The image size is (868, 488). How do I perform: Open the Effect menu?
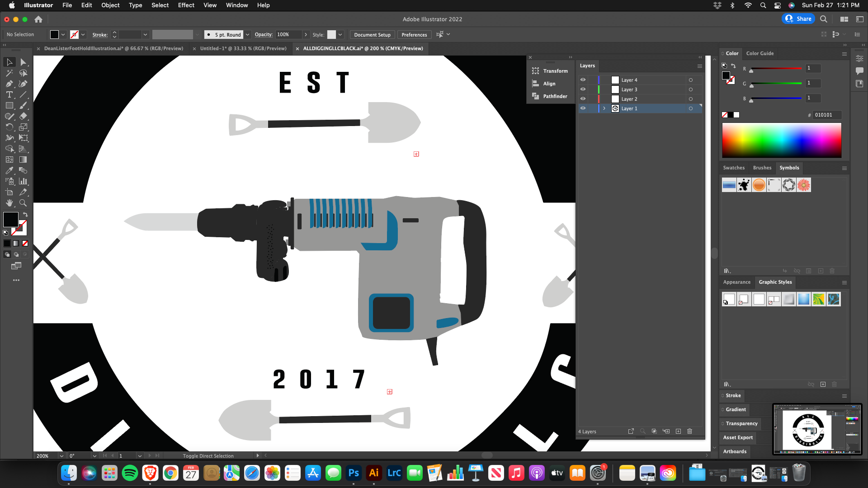click(x=186, y=5)
